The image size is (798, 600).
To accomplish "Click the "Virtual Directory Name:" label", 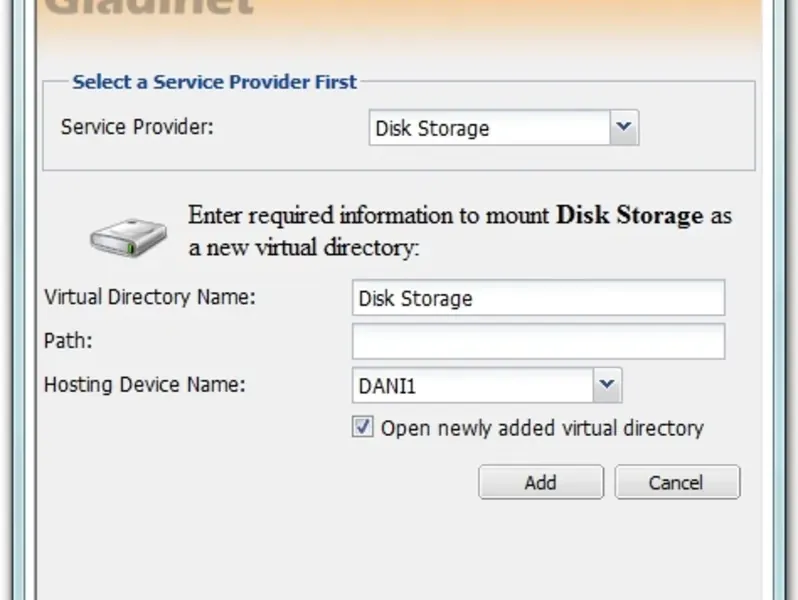I will [150, 297].
